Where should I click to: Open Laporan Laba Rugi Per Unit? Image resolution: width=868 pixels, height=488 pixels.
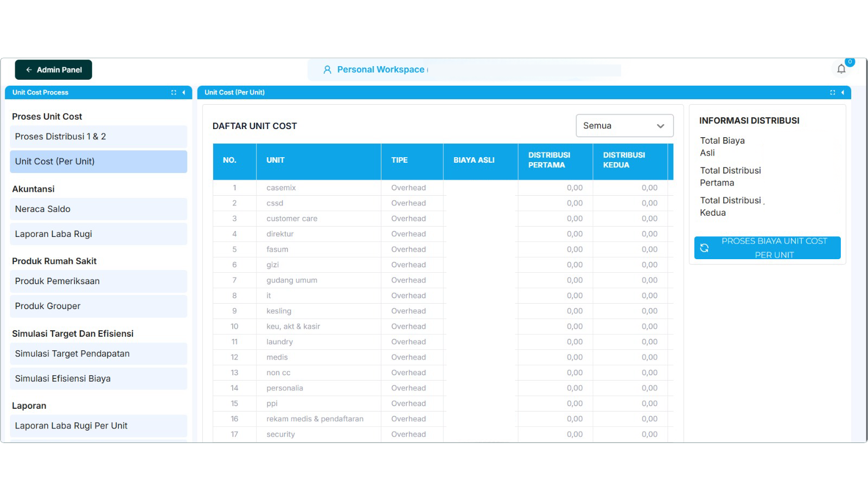click(98, 426)
